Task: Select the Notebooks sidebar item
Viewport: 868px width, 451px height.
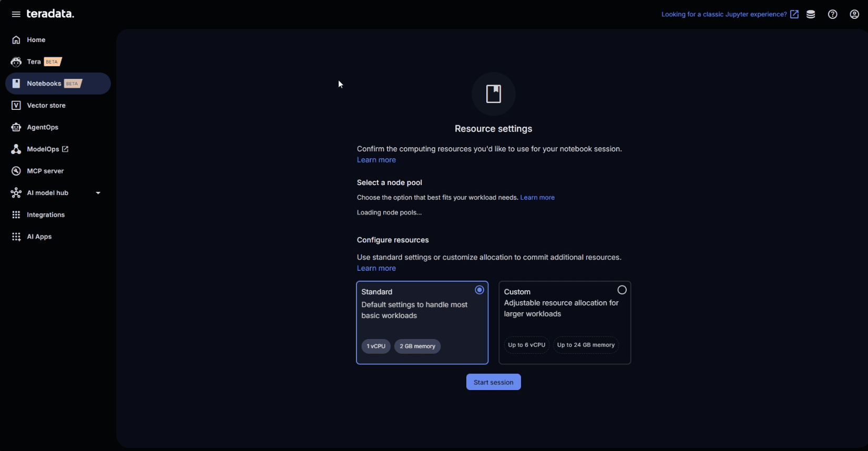Action: pos(58,84)
